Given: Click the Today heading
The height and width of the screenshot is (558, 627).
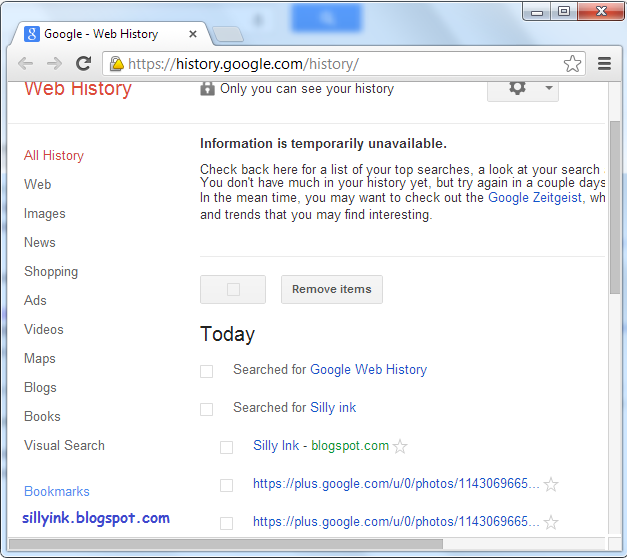Looking at the screenshot, I should (227, 334).
